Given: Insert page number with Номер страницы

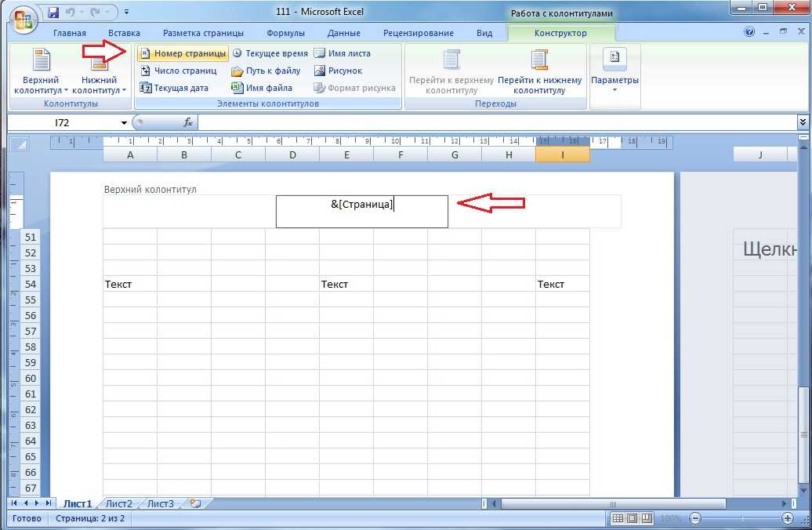Looking at the screenshot, I should 183,53.
